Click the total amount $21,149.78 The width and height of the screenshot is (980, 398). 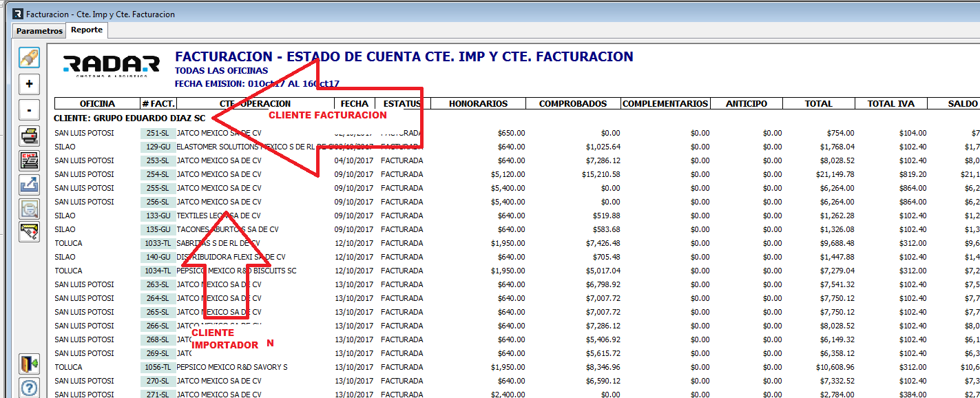[834, 174]
